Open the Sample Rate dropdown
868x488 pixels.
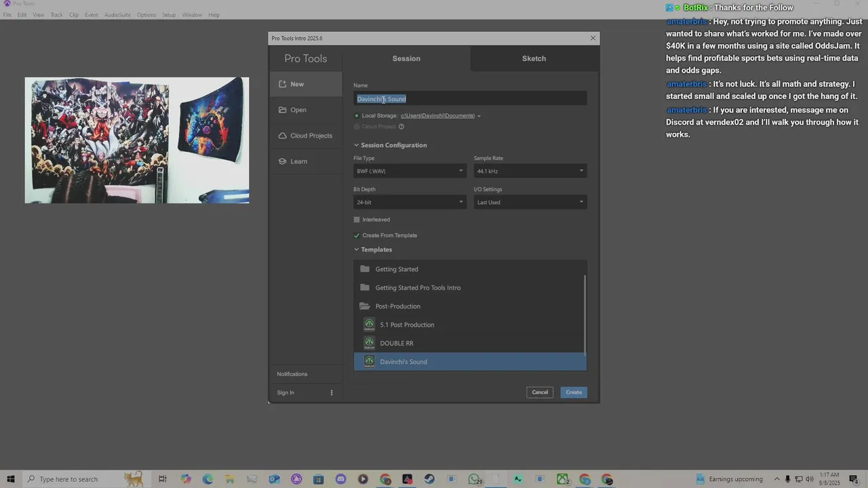click(530, 171)
